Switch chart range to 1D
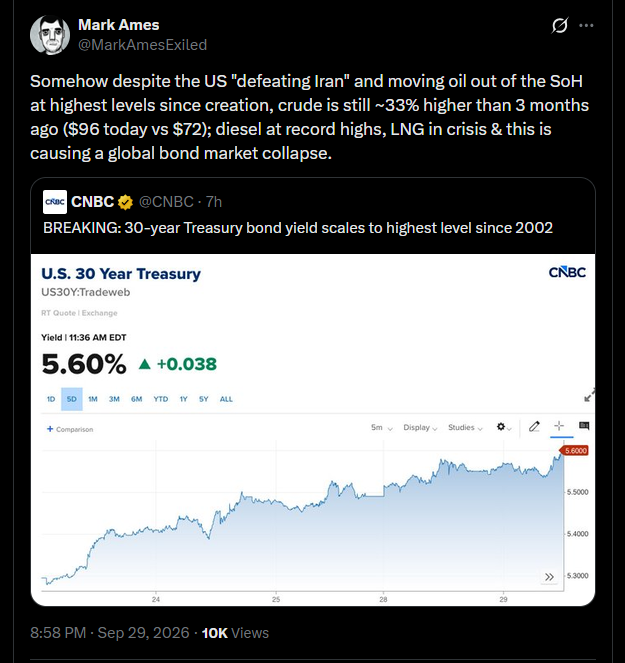The height and width of the screenshot is (663, 625). [51, 399]
